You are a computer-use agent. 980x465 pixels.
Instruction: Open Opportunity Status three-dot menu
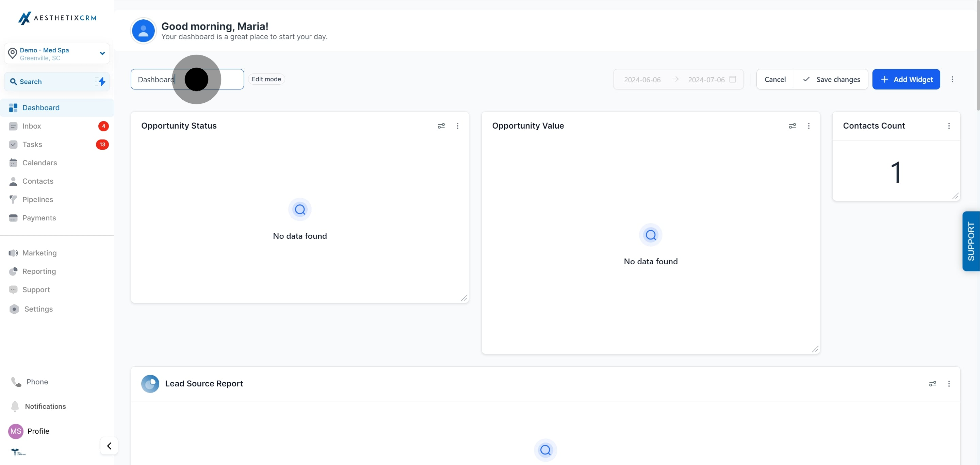coord(457,126)
